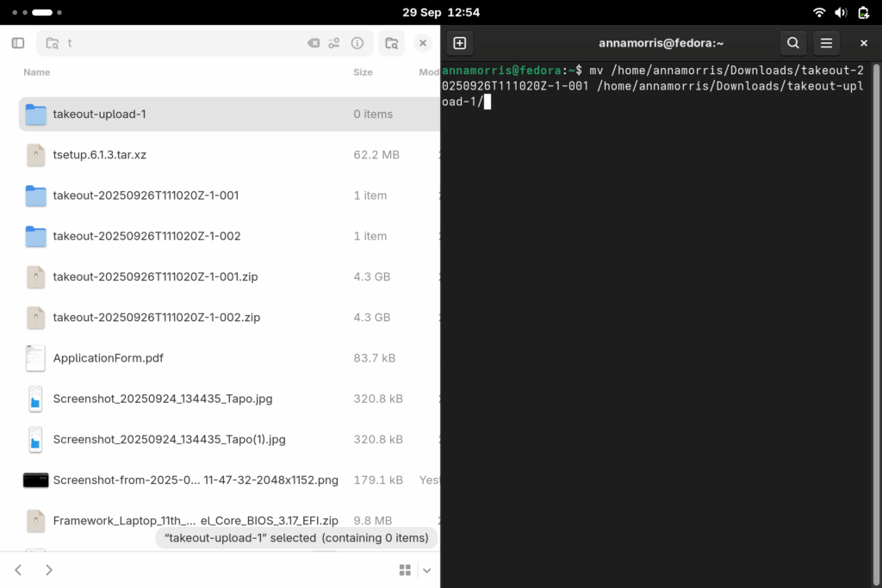The width and height of the screenshot is (882, 588).
Task: Show search information icon
Action: 357,43
